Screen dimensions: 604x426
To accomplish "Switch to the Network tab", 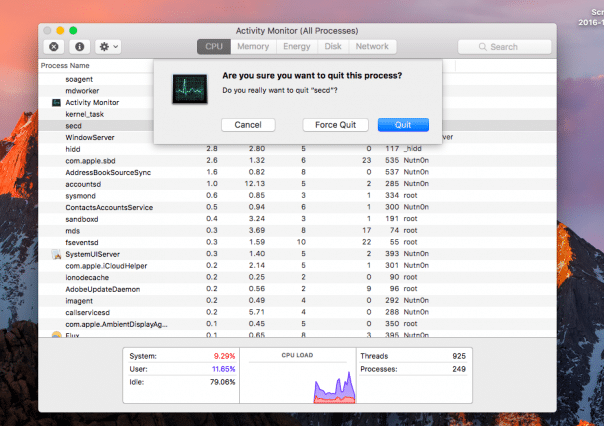I will pos(372,47).
